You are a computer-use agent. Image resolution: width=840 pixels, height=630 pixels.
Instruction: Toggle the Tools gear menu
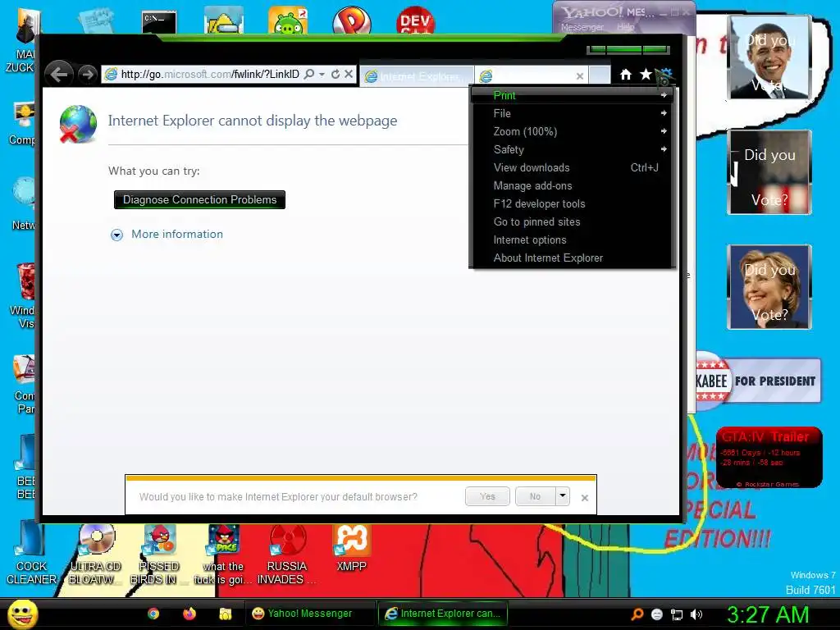coord(666,75)
